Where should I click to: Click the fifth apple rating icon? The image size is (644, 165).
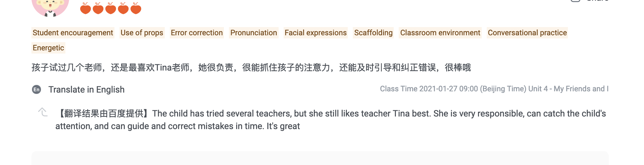point(136,9)
